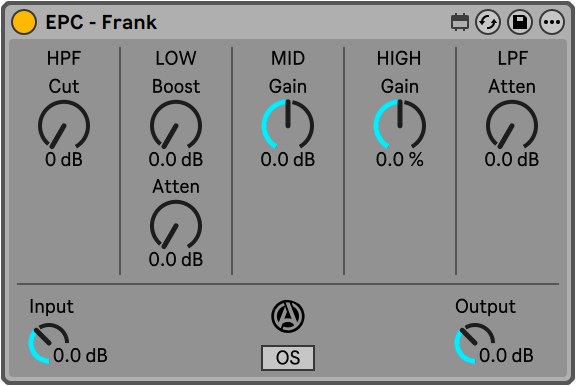Image resolution: width=576 pixels, height=386 pixels.
Task: Click the Boost label under LOW
Action: click(x=176, y=86)
